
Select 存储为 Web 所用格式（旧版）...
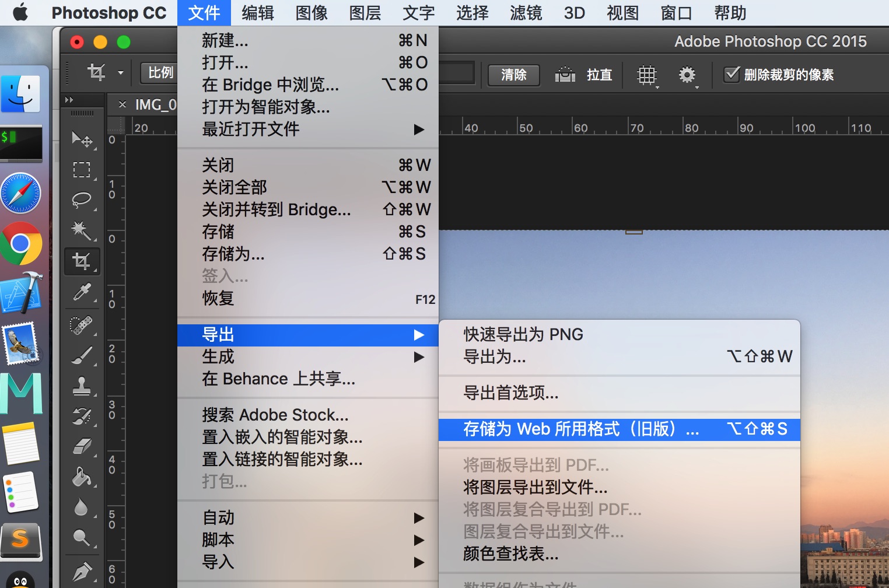click(x=619, y=429)
